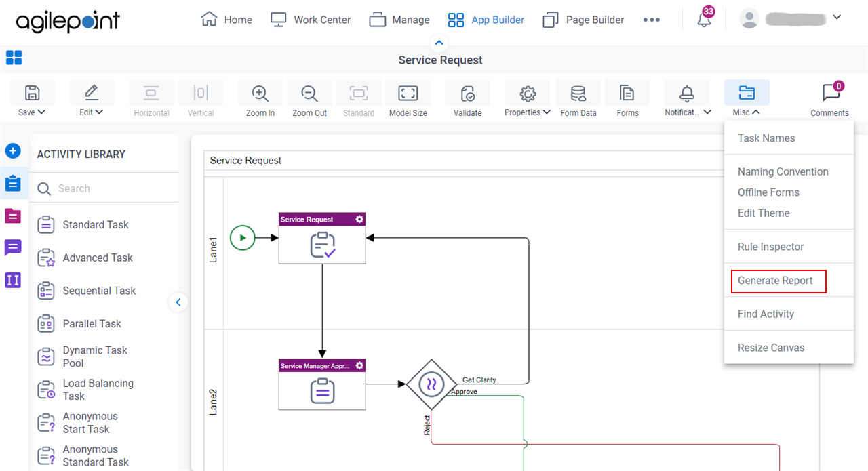
Task: Open Forms tool
Action: [x=627, y=99]
